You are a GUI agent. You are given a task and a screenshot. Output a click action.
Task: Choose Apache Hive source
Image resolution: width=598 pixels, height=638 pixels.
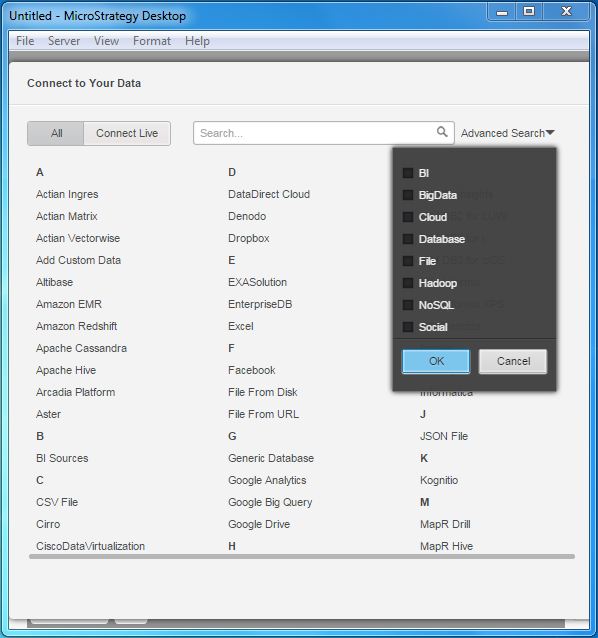(x=66, y=370)
